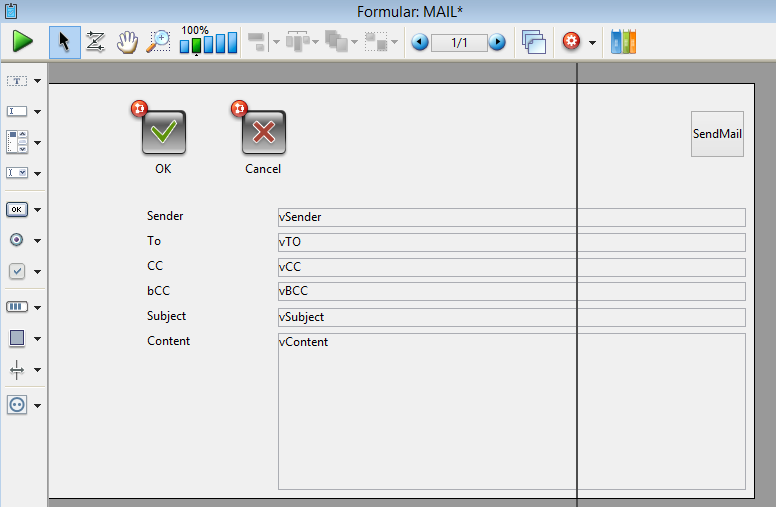The width and height of the screenshot is (776, 507).
Task: Expand dropdown next to the text label tool
Action: click(38, 81)
